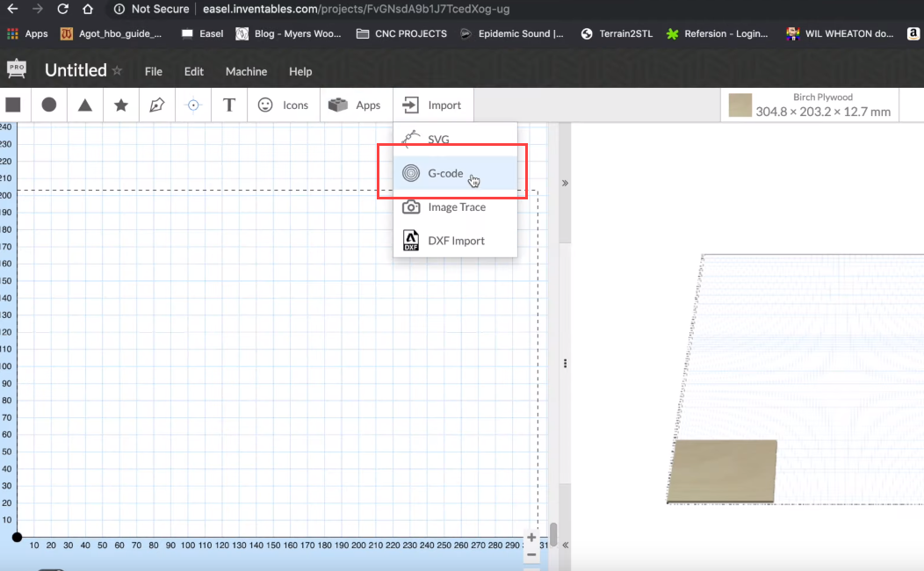Select the square shape tool
The width and height of the screenshot is (924, 571).
(13, 105)
